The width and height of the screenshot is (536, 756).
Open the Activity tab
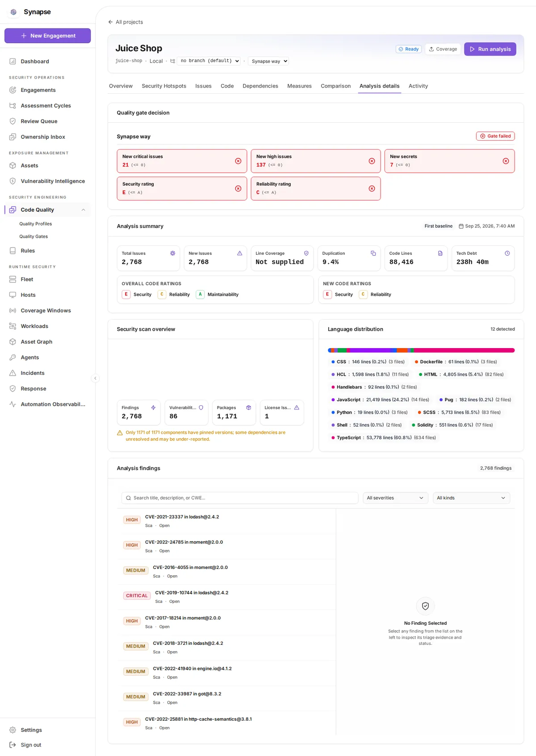click(418, 86)
